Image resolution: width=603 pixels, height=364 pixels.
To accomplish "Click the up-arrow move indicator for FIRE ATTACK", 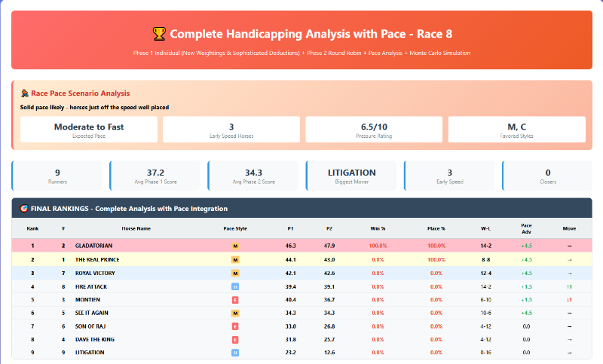I will tap(569, 286).
